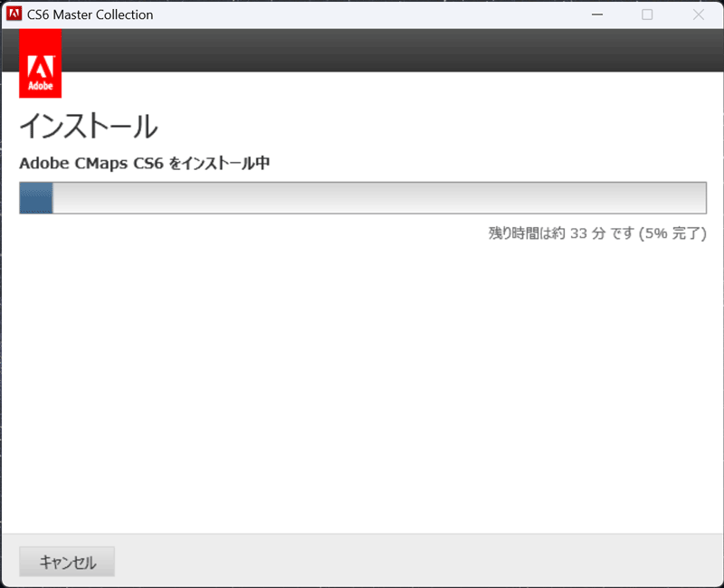Click the 'CS6 Master Collection' window title
The height and width of the screenshot is (588, 724).
(90, 14)
